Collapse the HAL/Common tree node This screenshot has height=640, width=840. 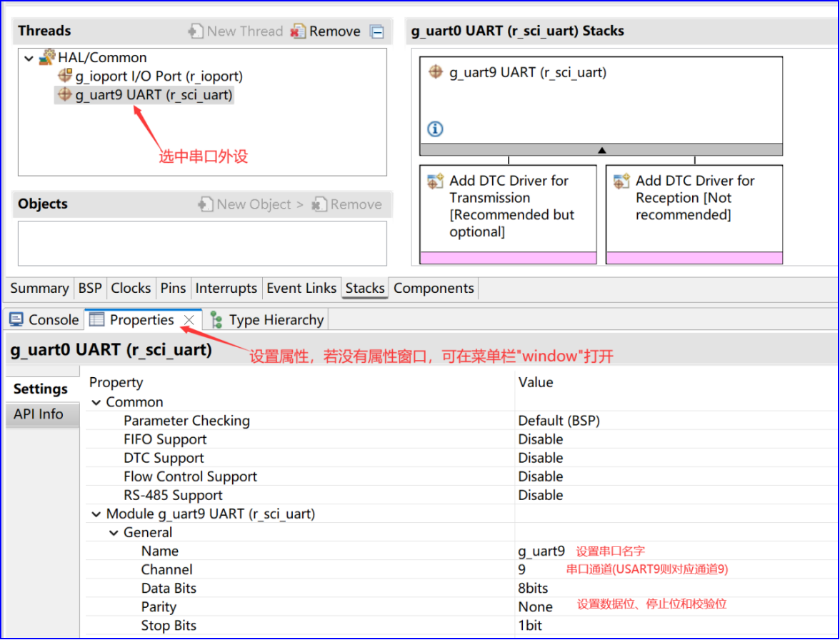pyautogui.click(x=29, y=58)
